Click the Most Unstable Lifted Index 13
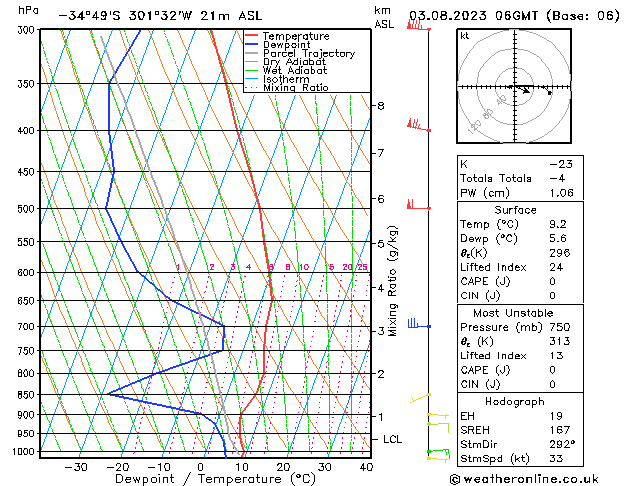629x486 pixels. click(x=556, y=356)
